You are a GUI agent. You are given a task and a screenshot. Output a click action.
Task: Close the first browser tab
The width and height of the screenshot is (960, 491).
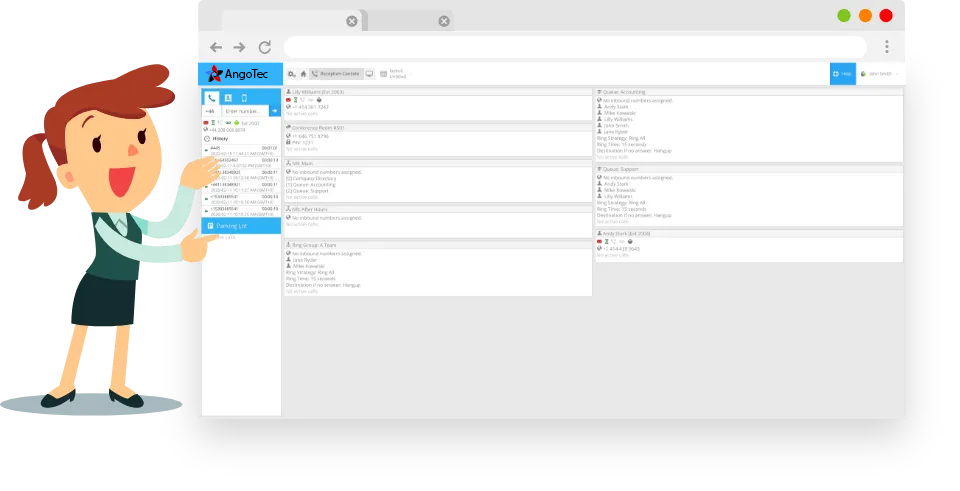coord(351,21)
